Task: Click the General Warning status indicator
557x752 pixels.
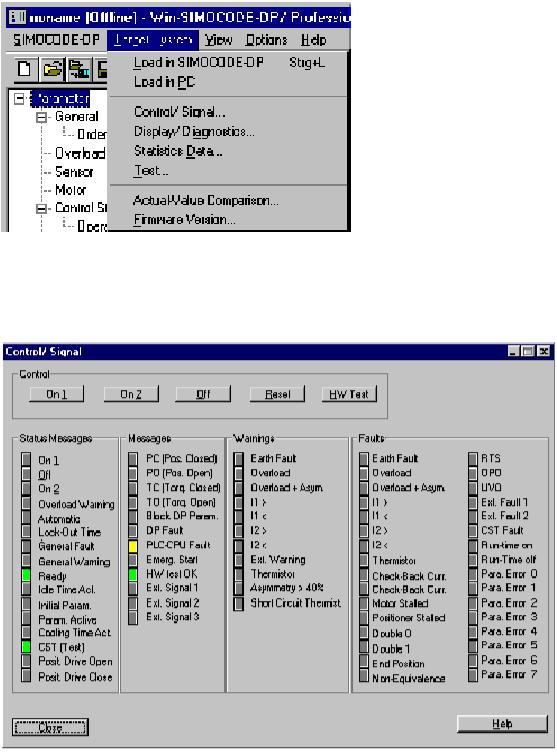Action: 26,561
